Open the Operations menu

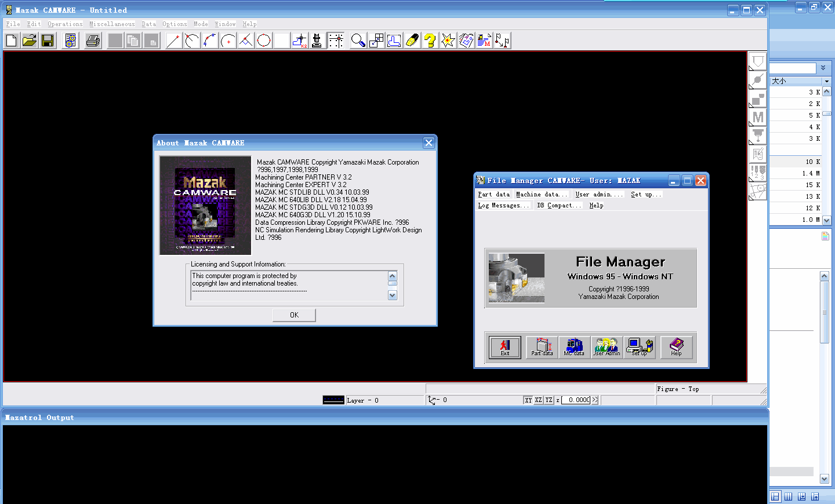(x=65, y=24)
